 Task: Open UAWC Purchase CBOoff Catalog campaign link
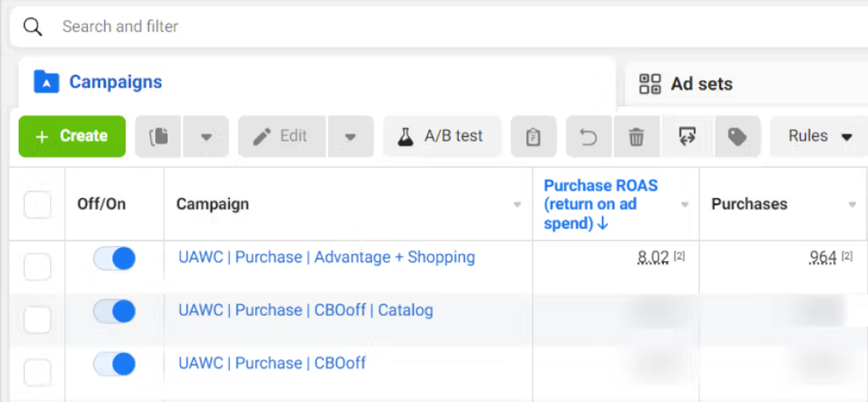(305, 310)
